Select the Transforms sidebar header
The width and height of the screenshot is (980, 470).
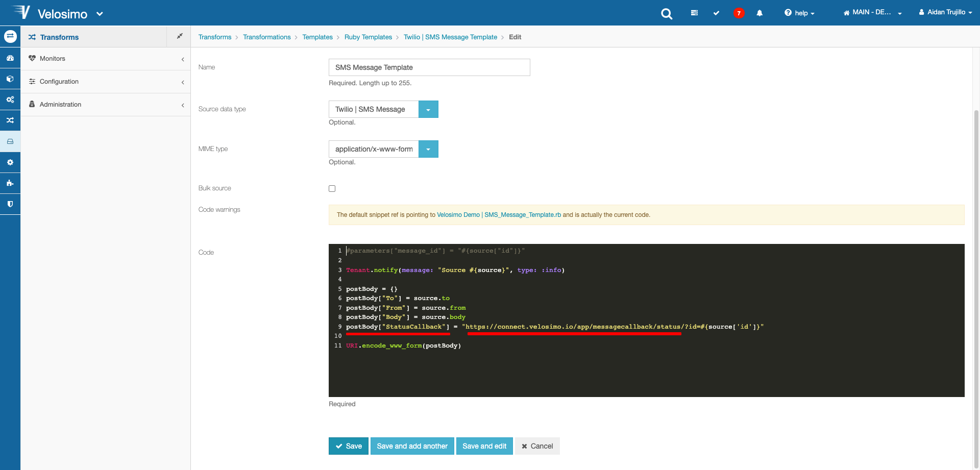(94, 37)
